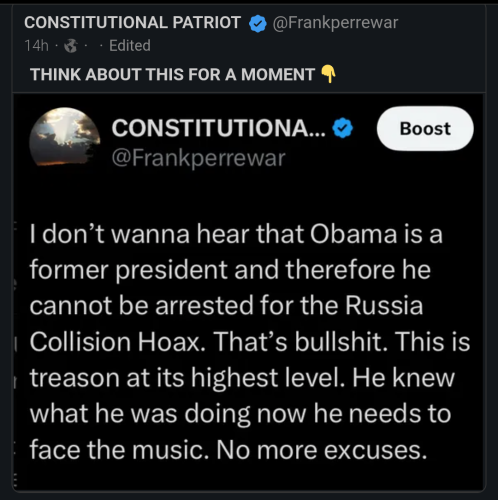The width and height of the screenshot is (498, 500).
Task: View edit history via the Edited label
Action: click(130, 46)
